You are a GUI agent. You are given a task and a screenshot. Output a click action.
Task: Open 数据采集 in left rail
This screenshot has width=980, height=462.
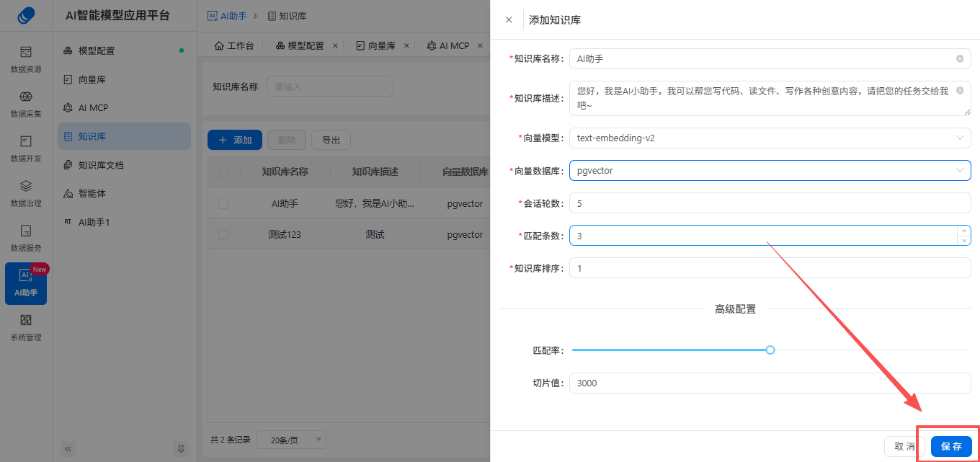click(x=26, y=104)
